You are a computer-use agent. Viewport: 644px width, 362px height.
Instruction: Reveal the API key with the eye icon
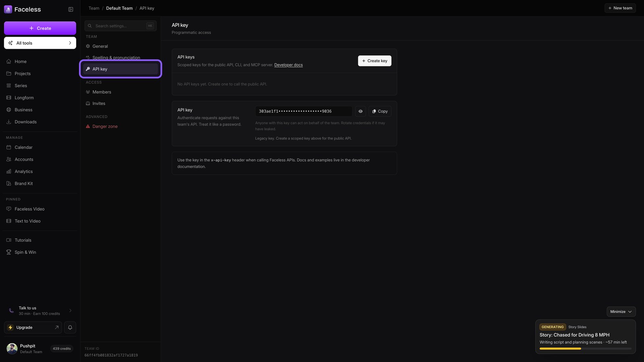click(361, 111)
